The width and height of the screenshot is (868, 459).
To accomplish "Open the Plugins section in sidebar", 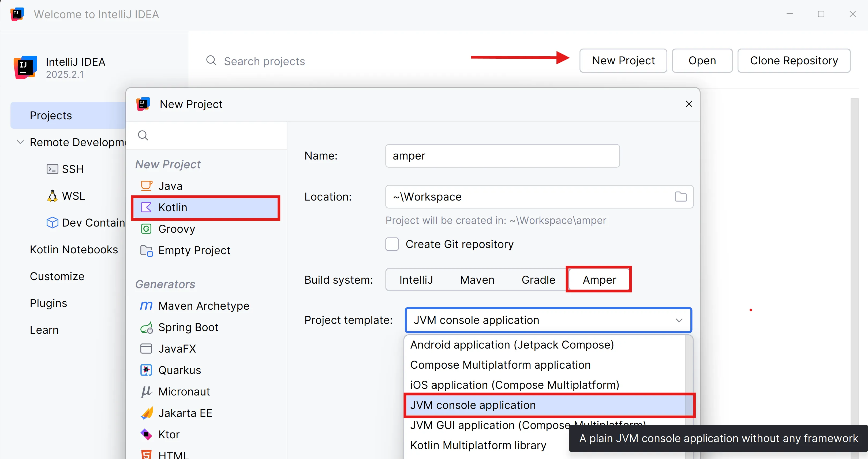I will click(x=48, y=303).
